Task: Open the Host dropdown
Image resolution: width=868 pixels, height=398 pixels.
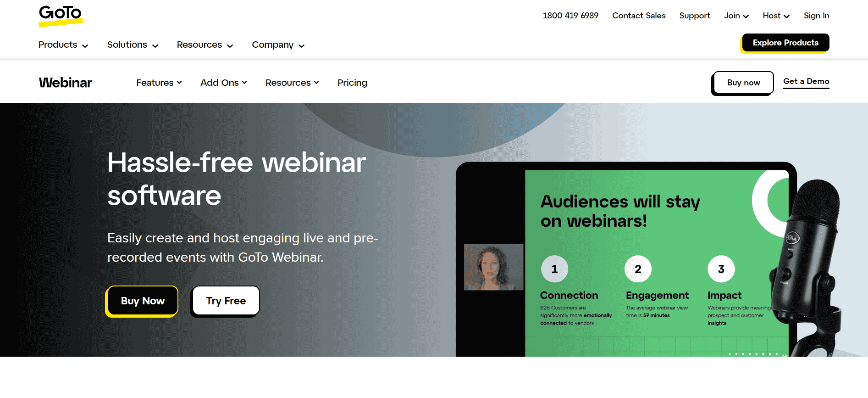Action: (x=776, y=16)
